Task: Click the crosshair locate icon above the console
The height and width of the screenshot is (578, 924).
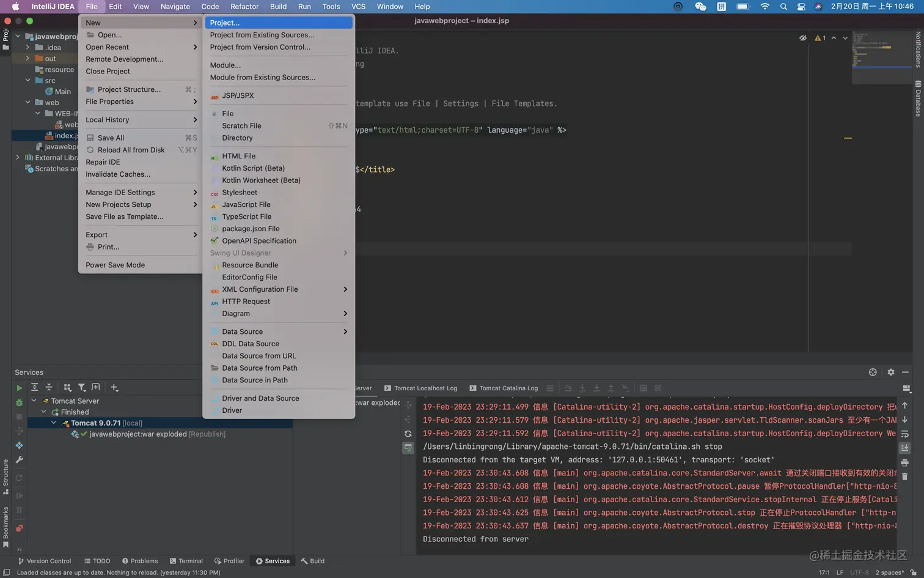Action: coord(873,372)
